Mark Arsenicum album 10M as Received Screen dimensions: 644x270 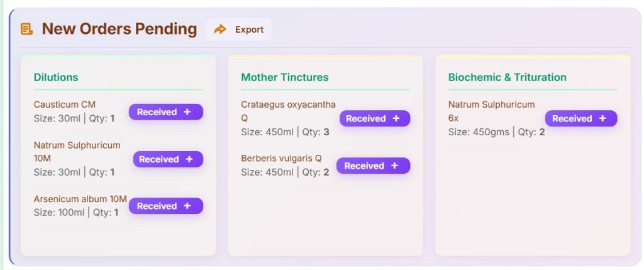point(157,206)
